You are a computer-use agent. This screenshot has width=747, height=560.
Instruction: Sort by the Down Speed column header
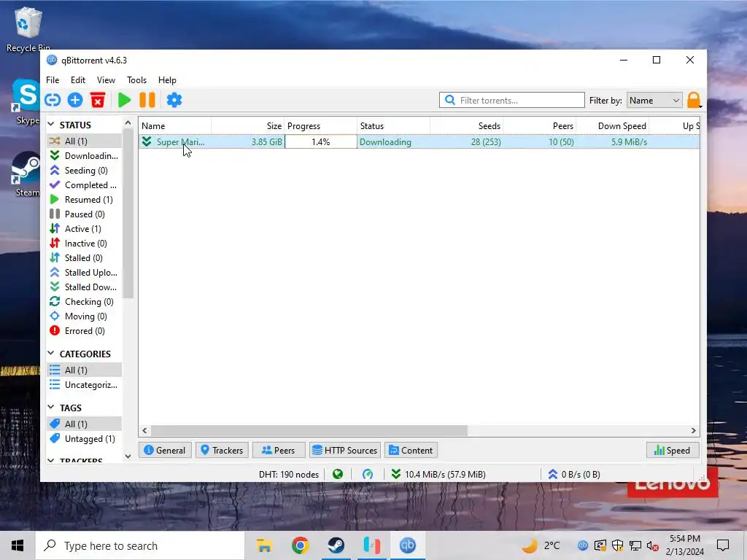pos(613,126)
